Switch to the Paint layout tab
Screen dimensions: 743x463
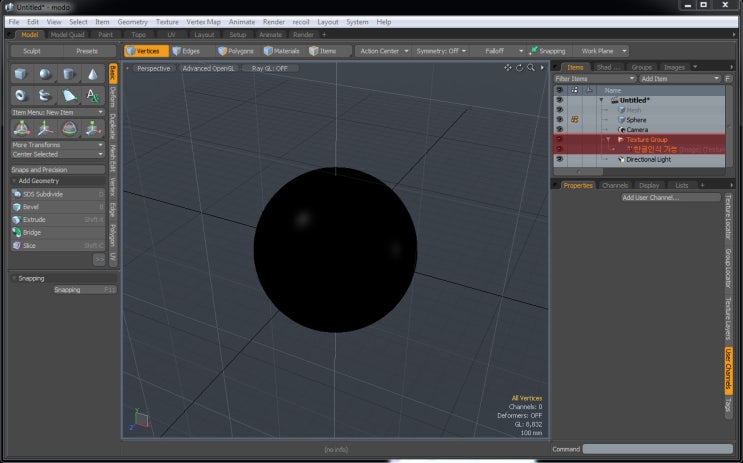point(105,35)
